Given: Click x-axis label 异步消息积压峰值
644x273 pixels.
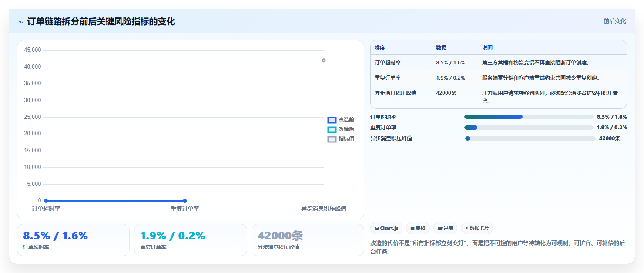Looking at the screenshot, I should [x=323, y=209].
